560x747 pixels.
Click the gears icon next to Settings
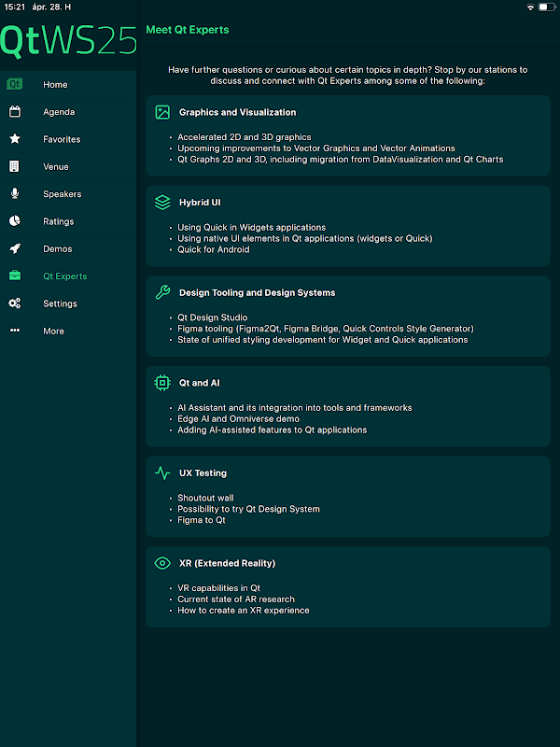point(15,303)
